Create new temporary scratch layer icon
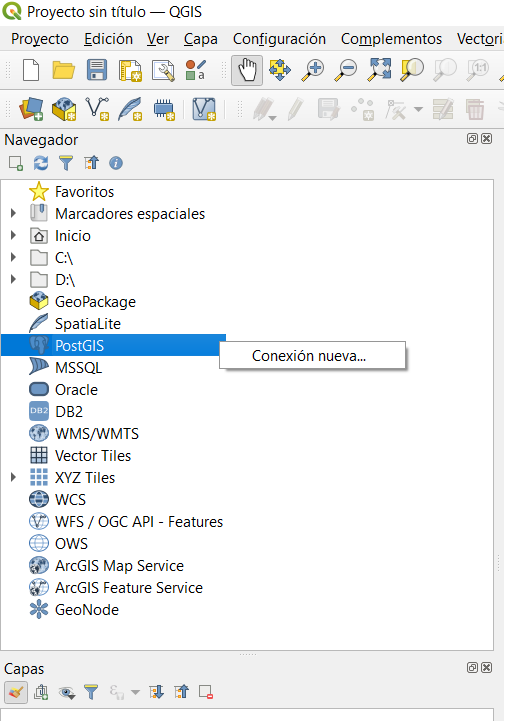 pos(164,109)
